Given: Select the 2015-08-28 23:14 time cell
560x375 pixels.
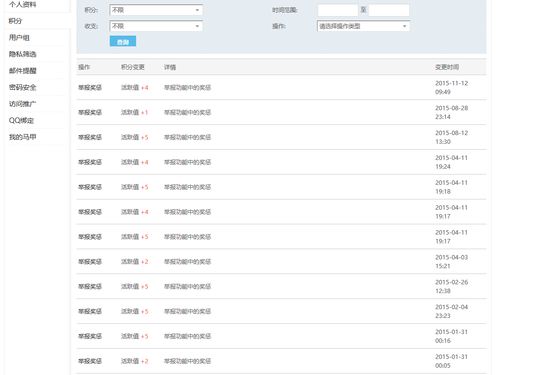Looking at the screenshot, I should (x=451, y=112).
